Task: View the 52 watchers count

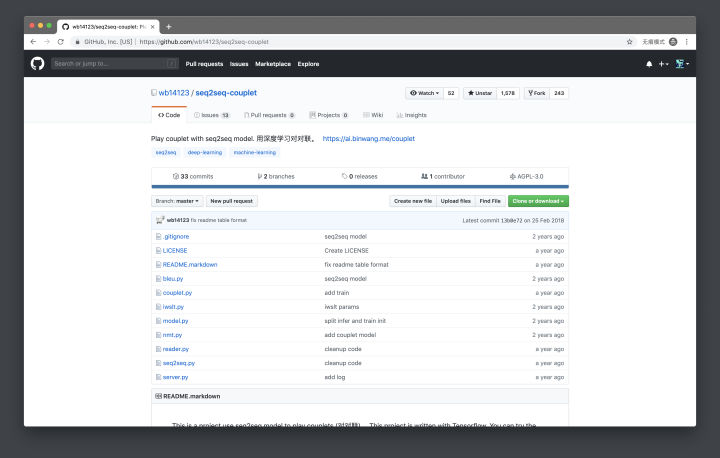Action: tap(451, 93)
